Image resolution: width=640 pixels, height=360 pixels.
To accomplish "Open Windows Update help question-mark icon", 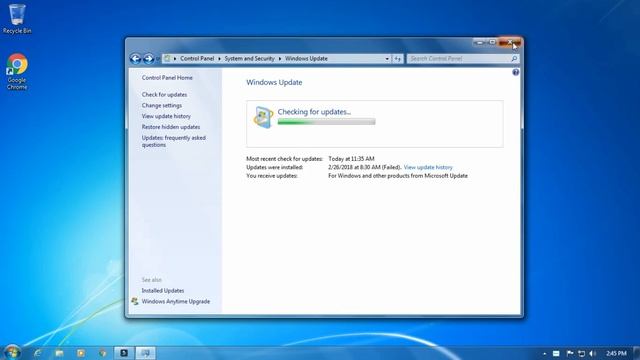I will [x=516, y=72].
